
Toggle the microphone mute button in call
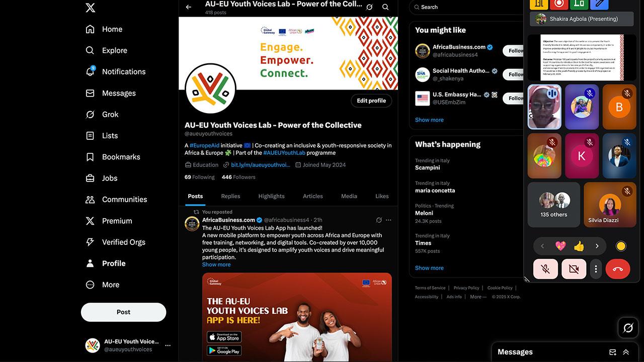pos(545,269)
